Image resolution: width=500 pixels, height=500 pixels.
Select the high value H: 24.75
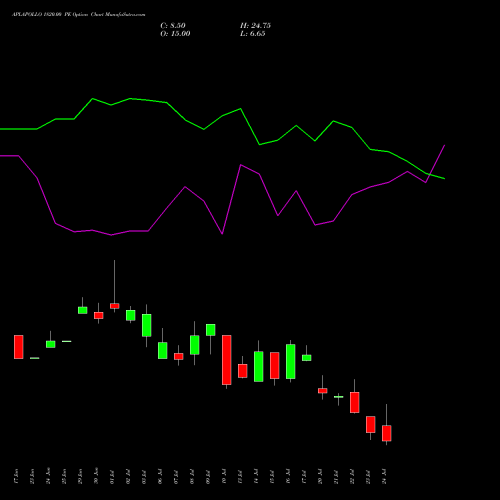tap(255, 26)
